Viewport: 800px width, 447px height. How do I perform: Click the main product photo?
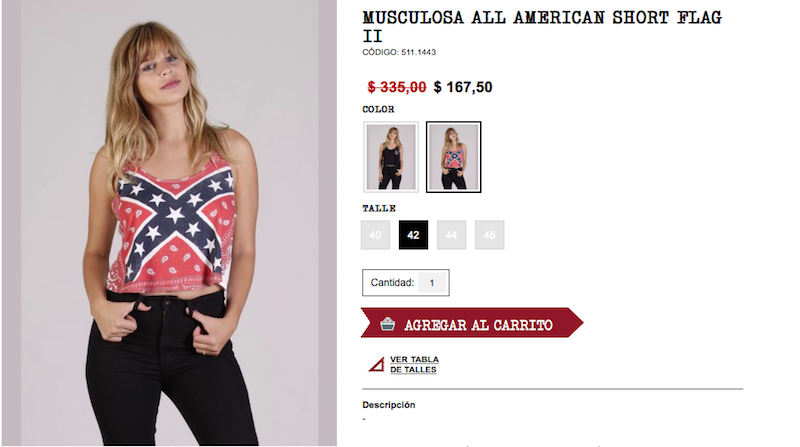click(169, 223)
